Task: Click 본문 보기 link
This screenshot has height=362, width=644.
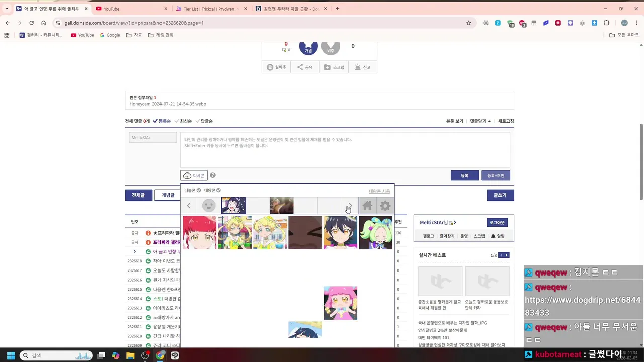Action: point(455,121)
